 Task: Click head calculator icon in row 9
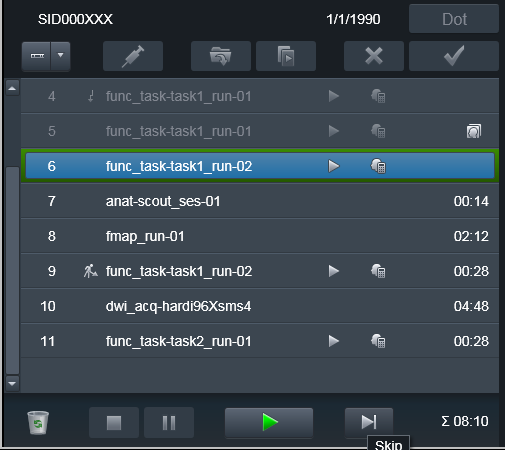pyautogui.click(x=378, y=271)
